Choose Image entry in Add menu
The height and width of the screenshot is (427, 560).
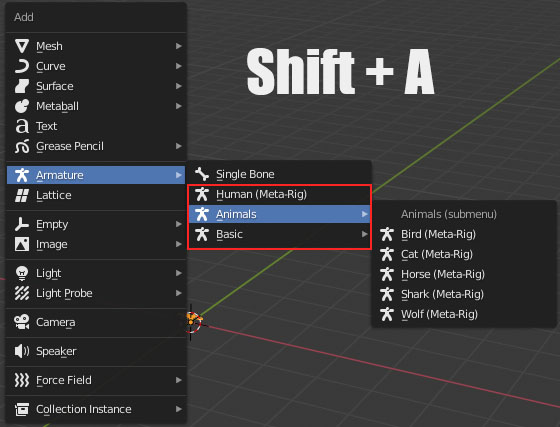coord(96,244)
